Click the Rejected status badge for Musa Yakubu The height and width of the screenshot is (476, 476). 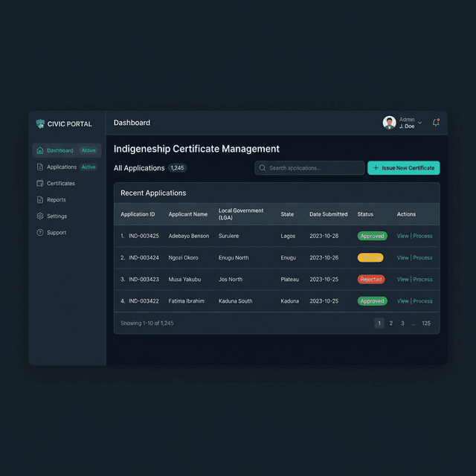371,280
